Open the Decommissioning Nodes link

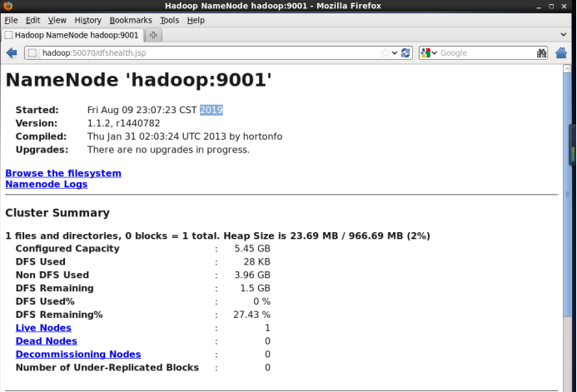click(x=78, y=354)
